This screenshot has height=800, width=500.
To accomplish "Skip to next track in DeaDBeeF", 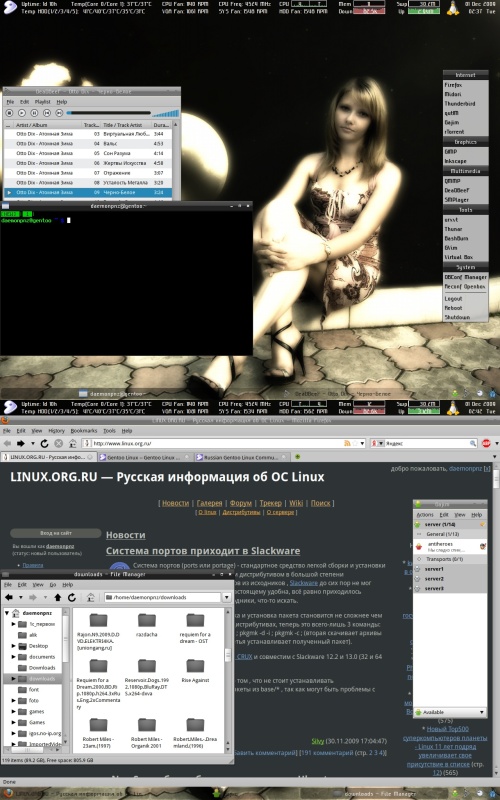I will (x=59, y=113).
